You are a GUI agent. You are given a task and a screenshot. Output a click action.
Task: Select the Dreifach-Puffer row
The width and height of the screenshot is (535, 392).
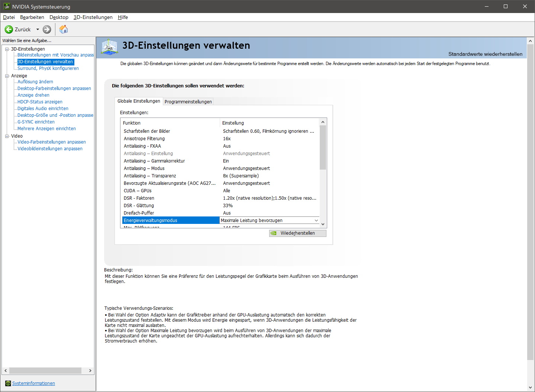click(220, 213)
